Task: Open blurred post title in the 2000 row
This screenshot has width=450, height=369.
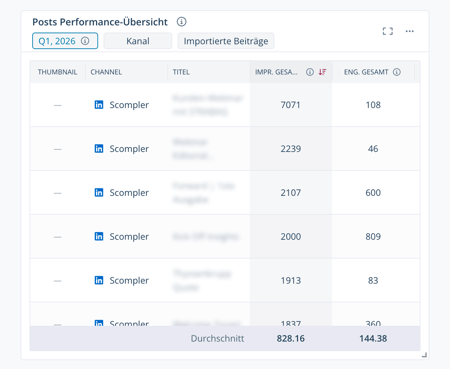Action: pyautogui.click(x=206, y=237)
